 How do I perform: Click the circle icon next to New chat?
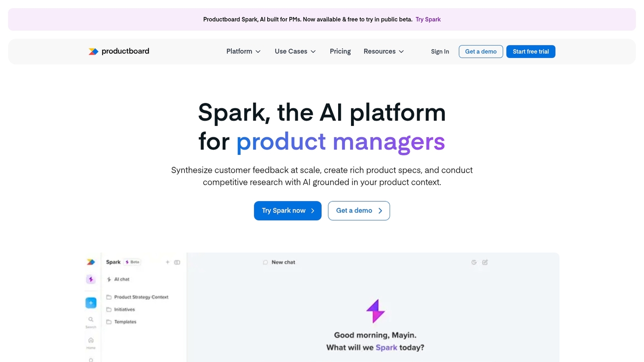[265, 262]
